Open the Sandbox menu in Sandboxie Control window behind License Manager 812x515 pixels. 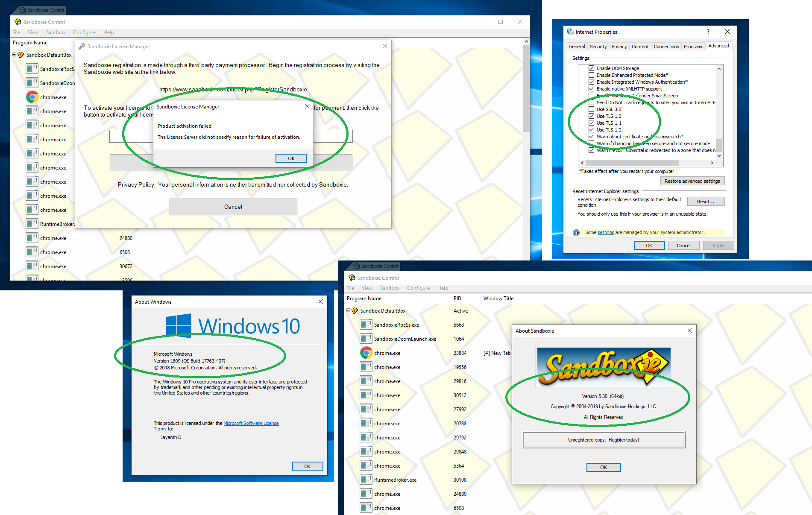click(56, 32)
